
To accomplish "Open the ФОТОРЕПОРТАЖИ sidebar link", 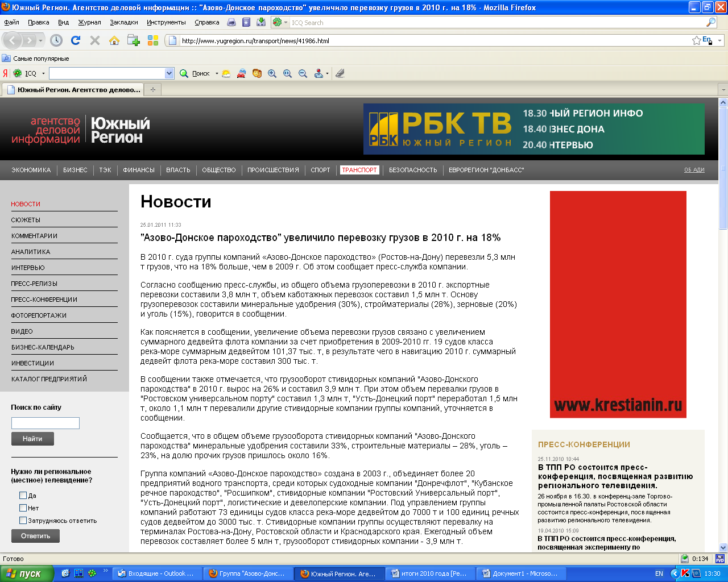I will (x=39, y=315).
